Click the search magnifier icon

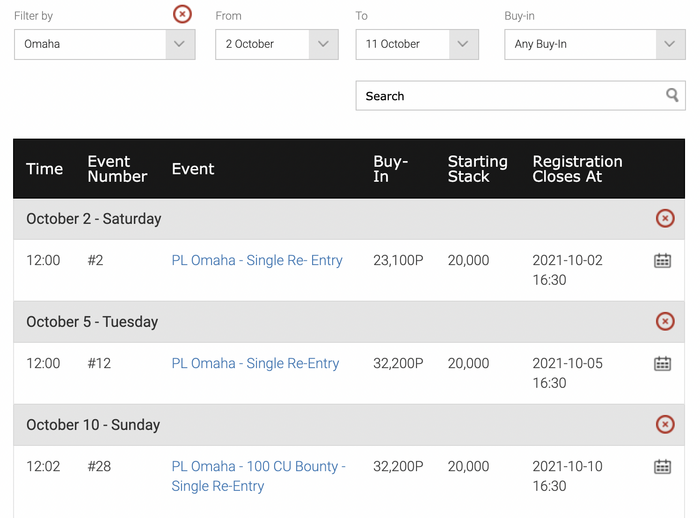point(672,95)
